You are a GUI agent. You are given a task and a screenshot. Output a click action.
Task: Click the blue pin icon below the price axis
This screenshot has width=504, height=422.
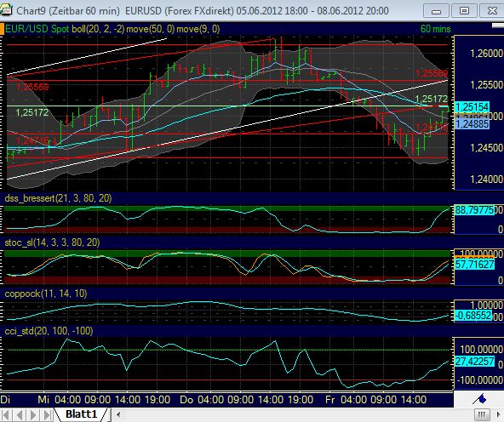pyautogui.click(x=479, y=399)
